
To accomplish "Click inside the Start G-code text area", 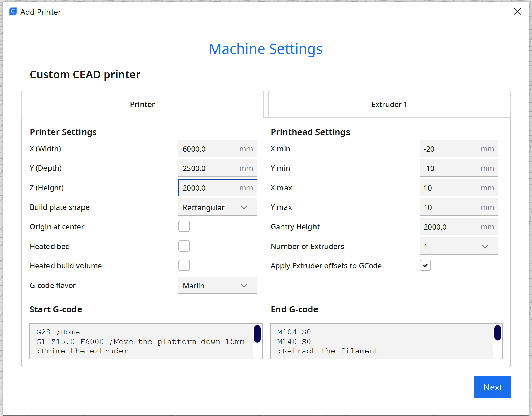I will (x=141, y=342).
